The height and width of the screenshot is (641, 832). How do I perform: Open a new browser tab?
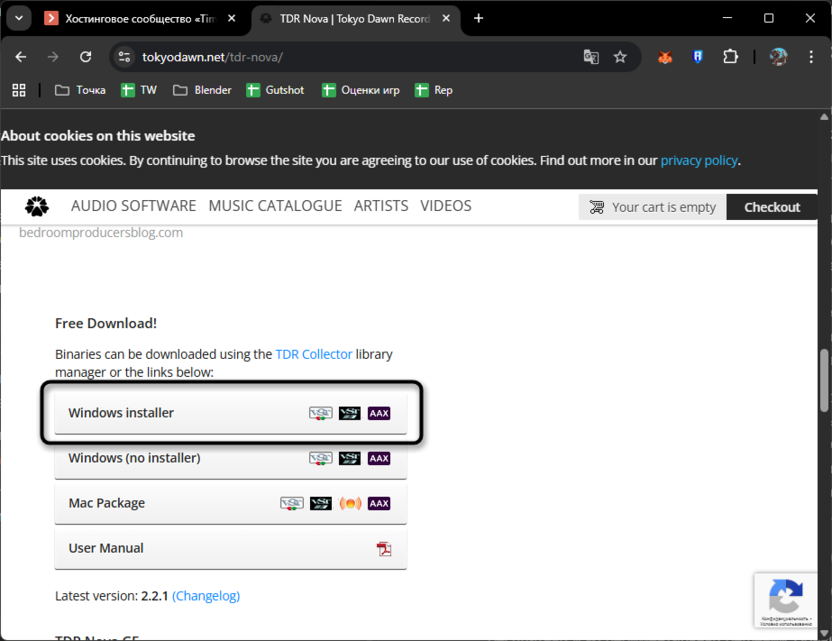[478, 19]
